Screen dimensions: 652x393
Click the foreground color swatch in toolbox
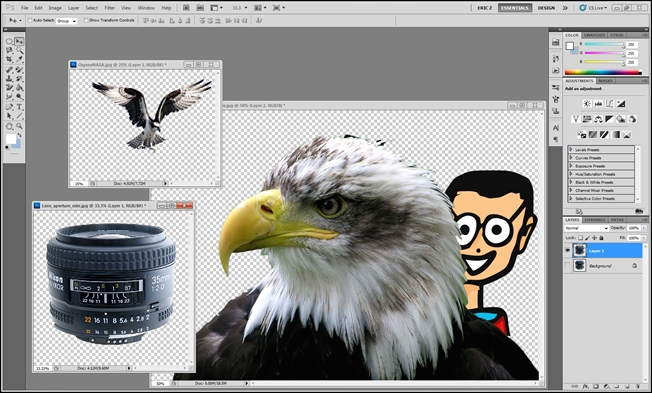click(x=10, y=138)
